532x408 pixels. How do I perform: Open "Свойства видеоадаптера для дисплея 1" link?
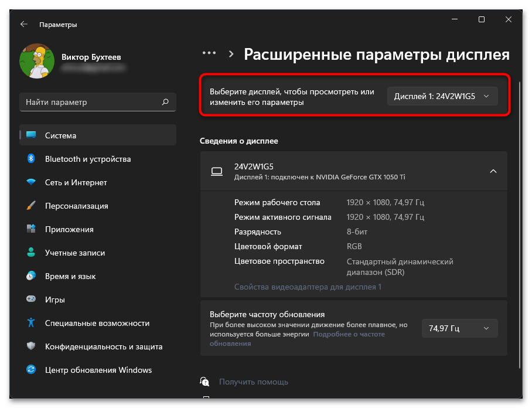coord(308,287)
